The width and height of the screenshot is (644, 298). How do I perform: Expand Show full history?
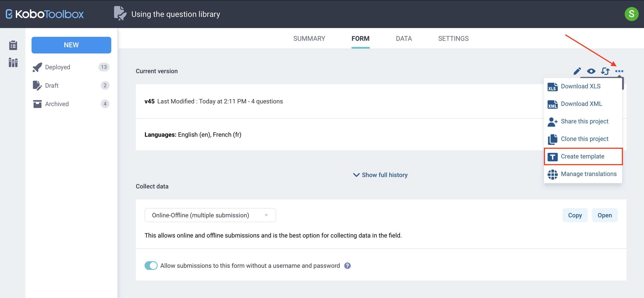click(x=380, y=175)
